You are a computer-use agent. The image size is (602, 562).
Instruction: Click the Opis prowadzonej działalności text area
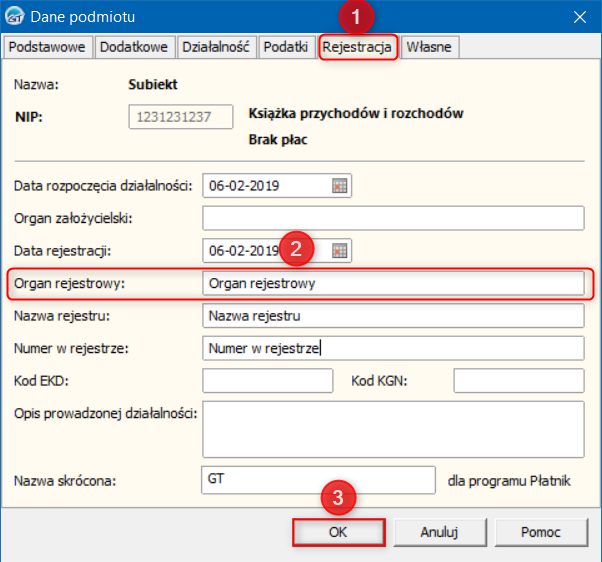[394, 430]
